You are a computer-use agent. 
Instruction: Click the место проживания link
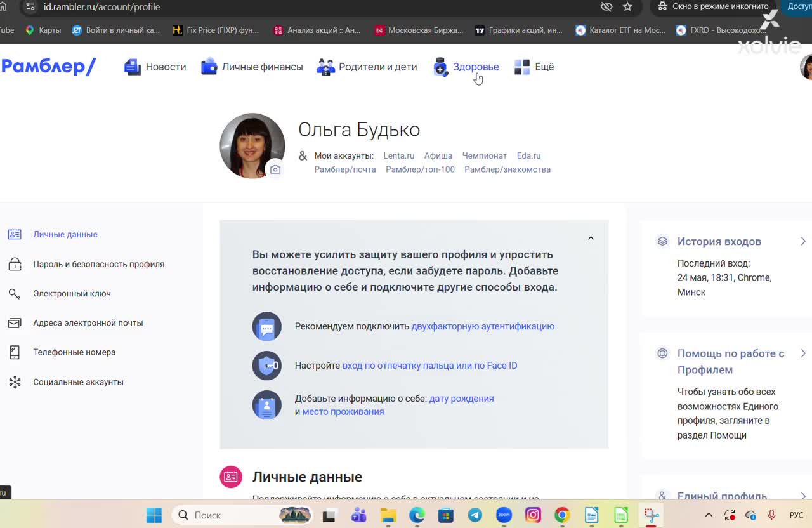pyautogui.click(x=343, y=411)
